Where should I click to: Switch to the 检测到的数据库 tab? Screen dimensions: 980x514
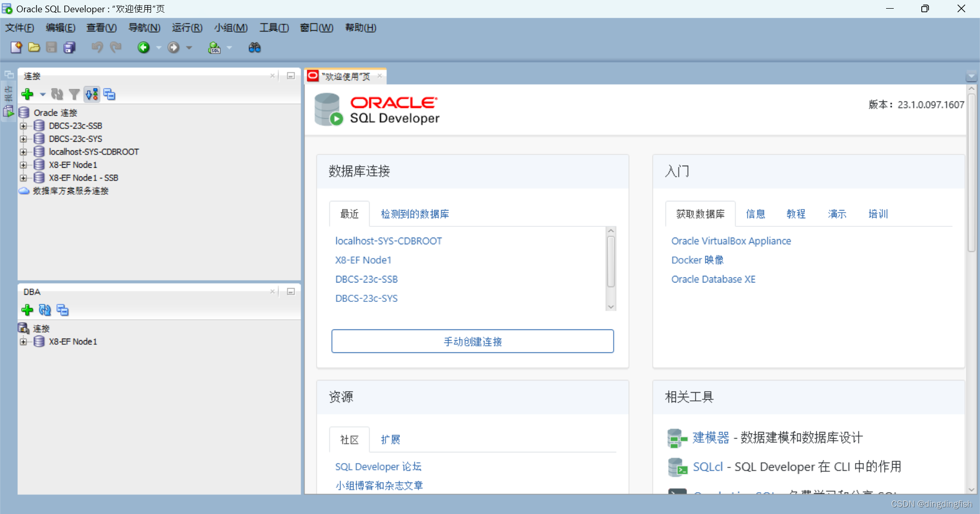point(415,214)
